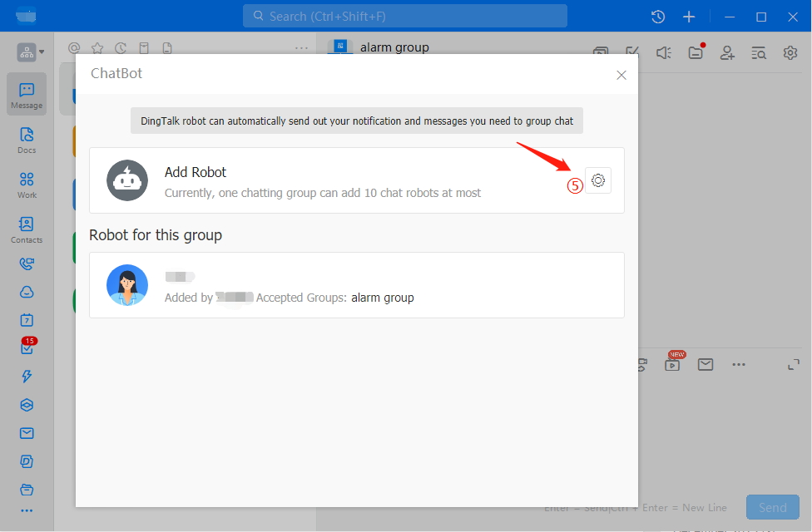Click the organization switcher dropdown at top-left
Screen dimensions: 812x532
pos(31,52)
